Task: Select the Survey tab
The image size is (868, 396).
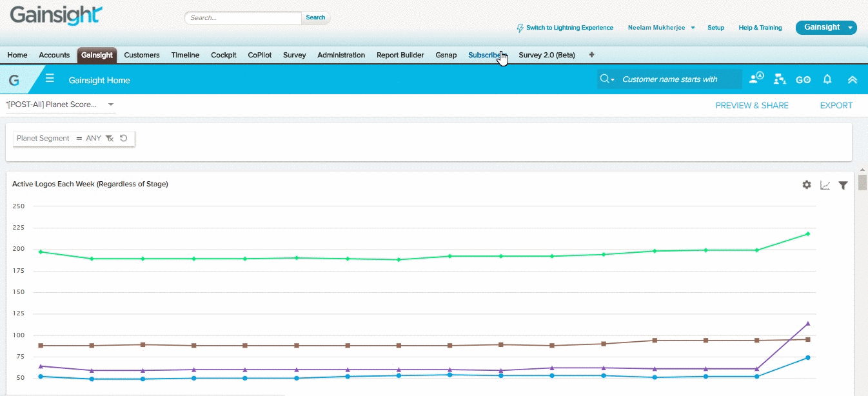Action: tap(294, 55)
